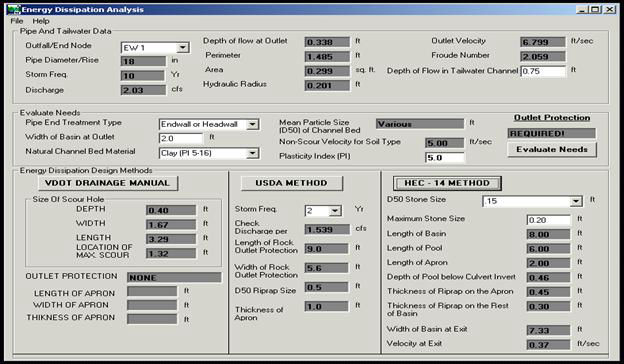Open the Outfall/End Node dropdown
The height and width of the screenshot is (364, 624).
tap(182, 48)
